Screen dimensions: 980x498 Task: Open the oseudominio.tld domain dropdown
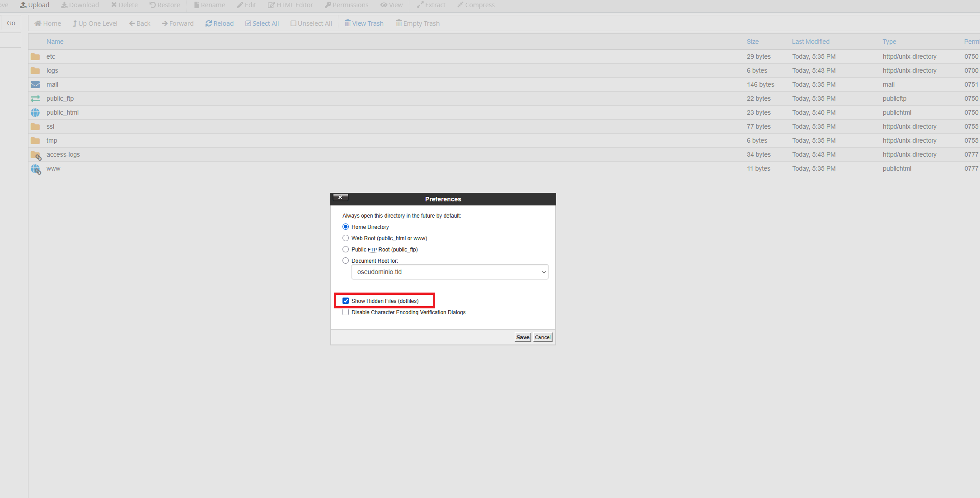click(450, 272)
